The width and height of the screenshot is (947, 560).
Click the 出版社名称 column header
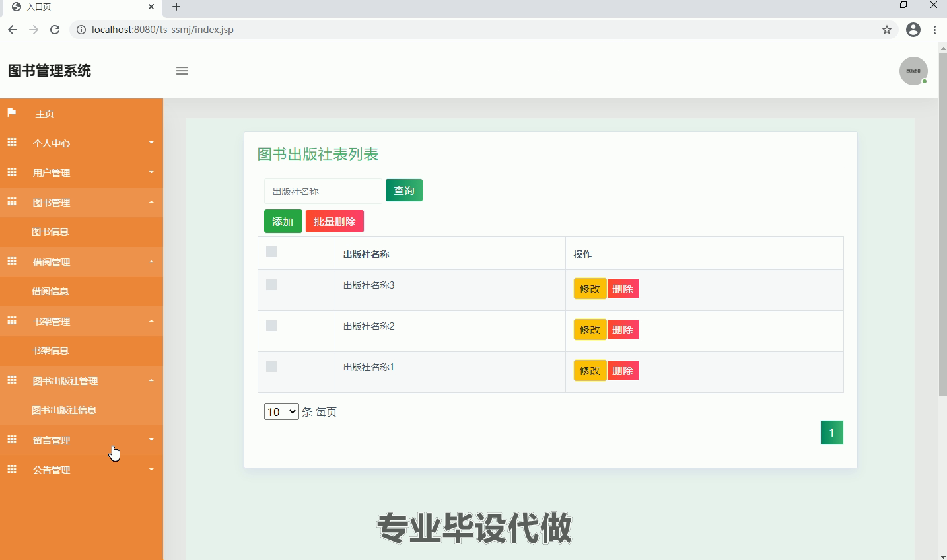tap(367, 254)
